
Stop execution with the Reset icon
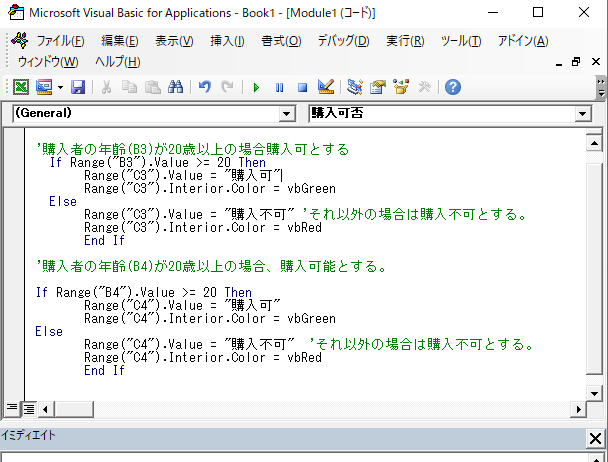coord(302,87)
